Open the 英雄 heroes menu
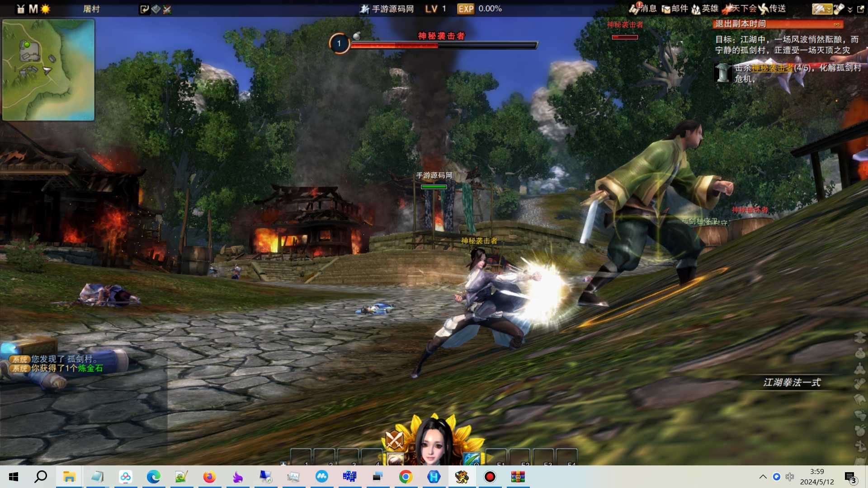The height and width of the screenshot is (488, 868). click(x=705, y=9)
